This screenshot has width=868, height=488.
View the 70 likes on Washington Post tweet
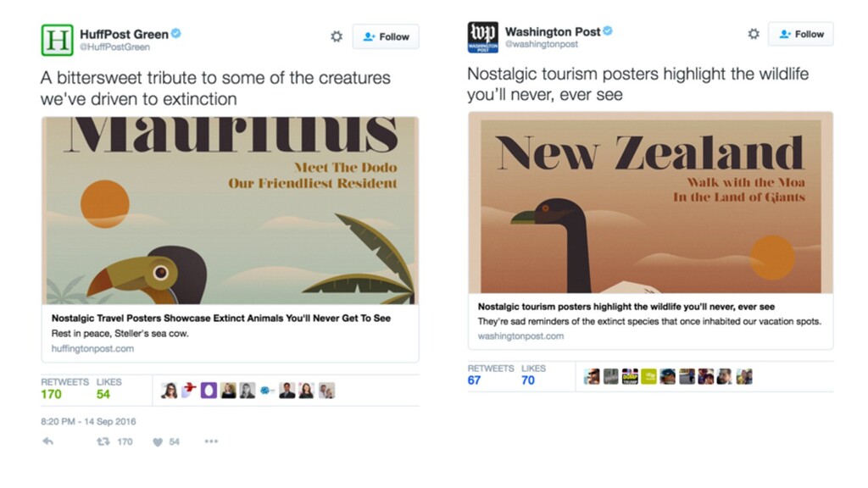(527, 380)
